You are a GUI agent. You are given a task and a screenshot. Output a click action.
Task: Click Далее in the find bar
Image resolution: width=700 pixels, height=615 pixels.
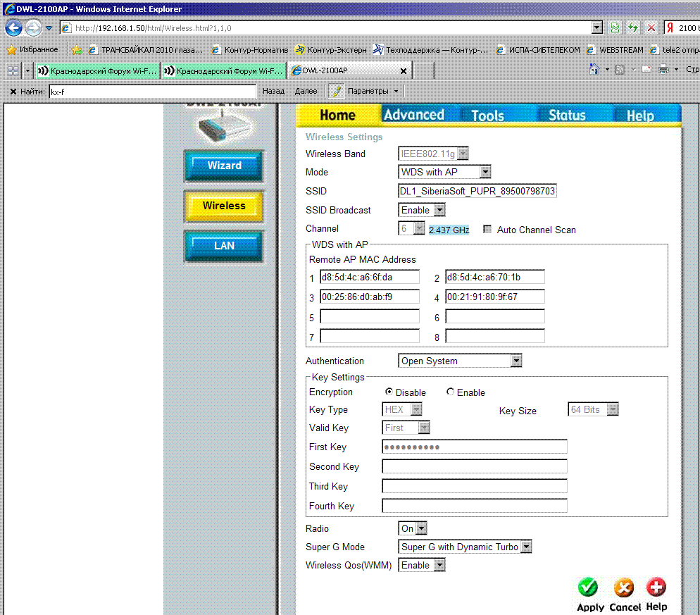pos(306,91)
